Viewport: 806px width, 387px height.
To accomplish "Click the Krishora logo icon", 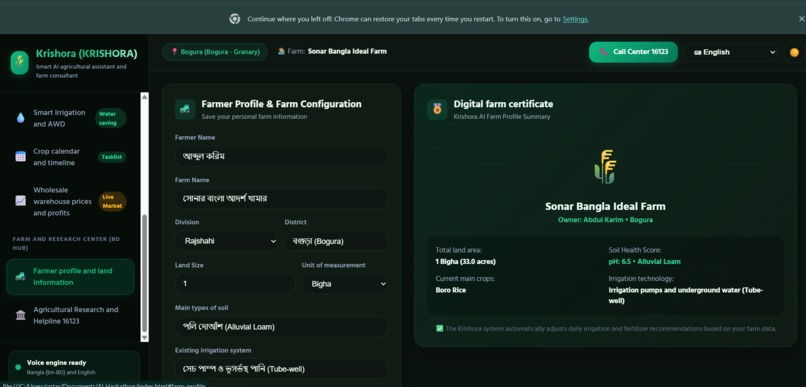I will point(20,63).
